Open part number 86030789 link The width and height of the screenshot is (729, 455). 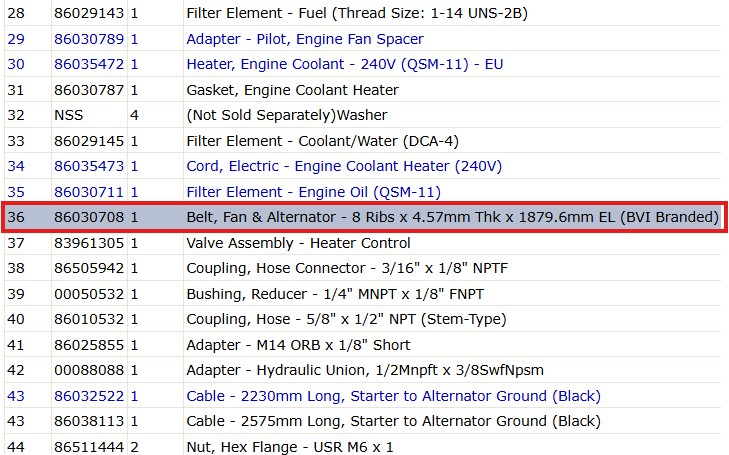point(89,39)
